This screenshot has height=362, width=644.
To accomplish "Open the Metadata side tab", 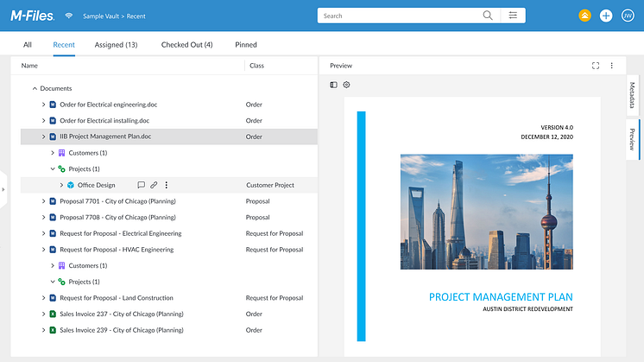I will click(633, 94).
